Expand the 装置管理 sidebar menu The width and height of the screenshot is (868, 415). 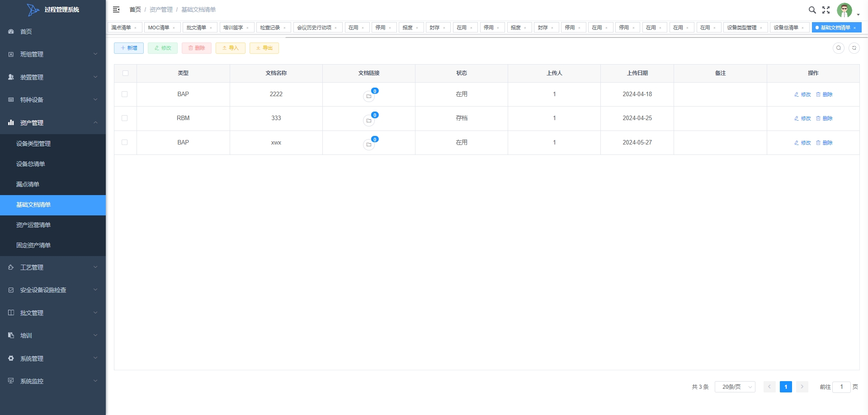pos(53,77)
